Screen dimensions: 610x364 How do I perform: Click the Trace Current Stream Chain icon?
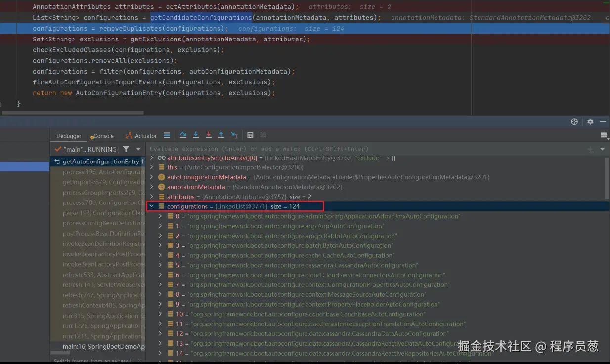263,135
